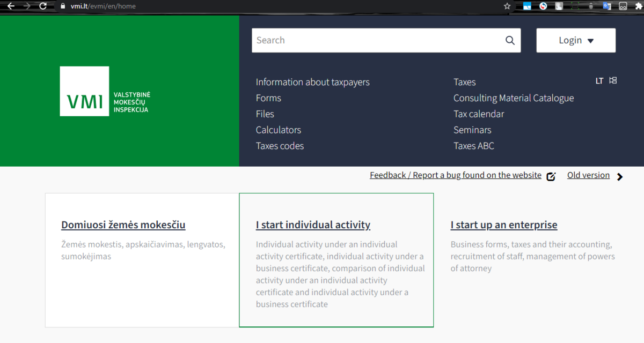
Task: Open the Forms menu item
Action: click(x=268, y=98)
